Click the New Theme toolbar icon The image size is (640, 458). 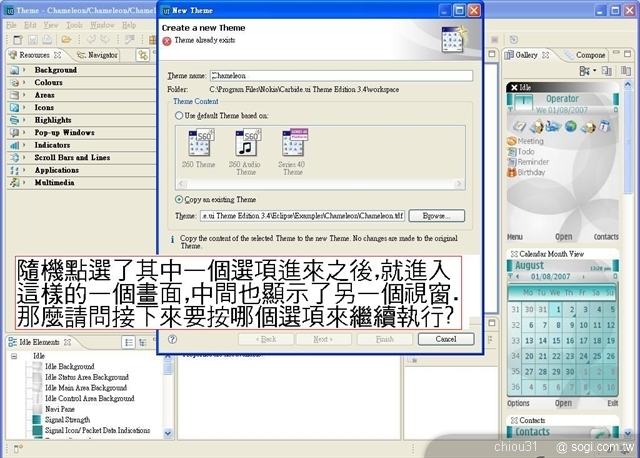pyautogui.click(x=17, y=40)
